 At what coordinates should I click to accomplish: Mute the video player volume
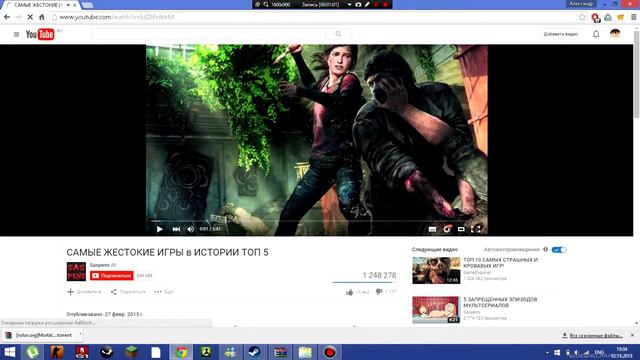coord(191,229)
